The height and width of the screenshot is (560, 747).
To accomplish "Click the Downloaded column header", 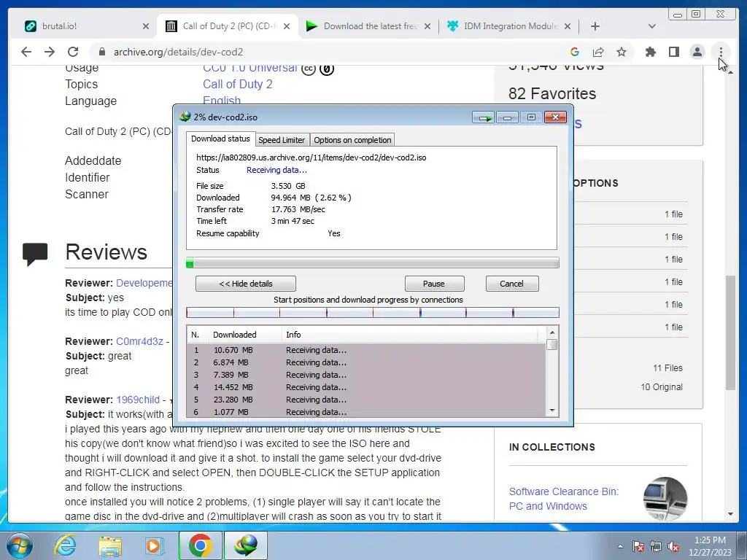I will 245,335.
